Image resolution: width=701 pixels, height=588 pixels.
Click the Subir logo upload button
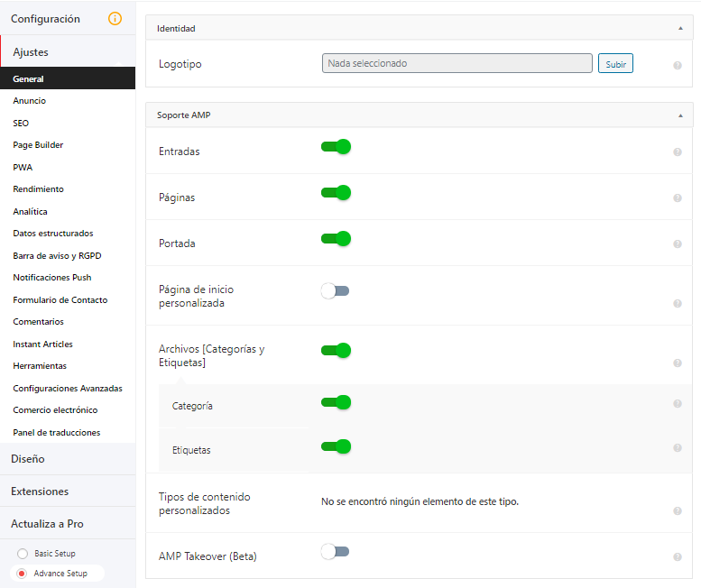[x=615, y=64]
